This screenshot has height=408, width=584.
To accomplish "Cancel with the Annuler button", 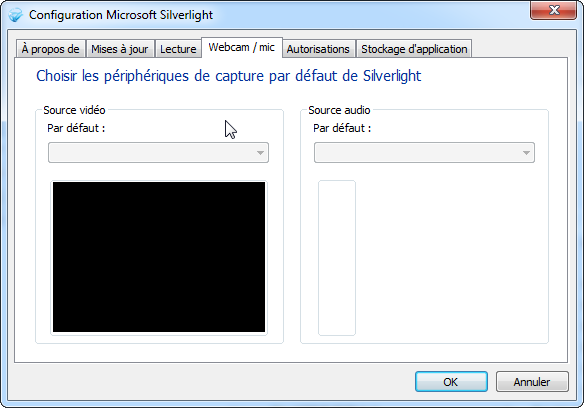I will point(532,382).
